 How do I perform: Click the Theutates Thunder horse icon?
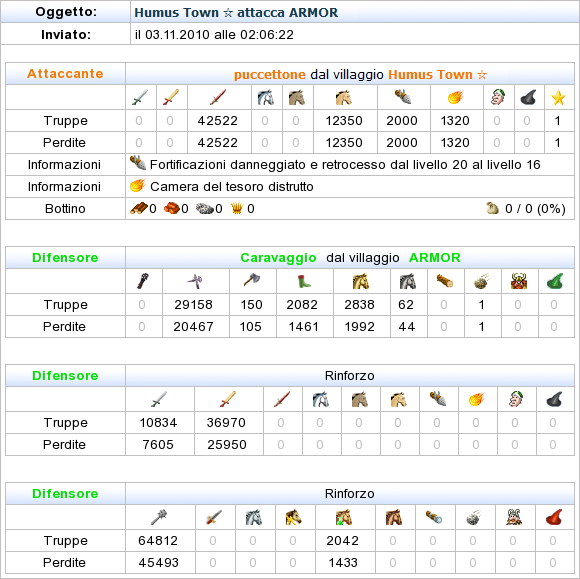(293, 517)
